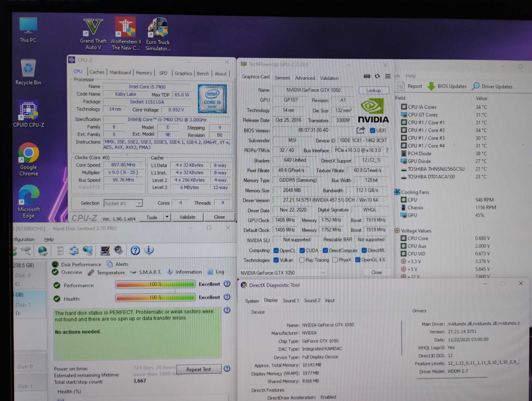Open the Help menu in Hard Disk Sentinel
Screen dimensions: 532x401
click(49, 239)
